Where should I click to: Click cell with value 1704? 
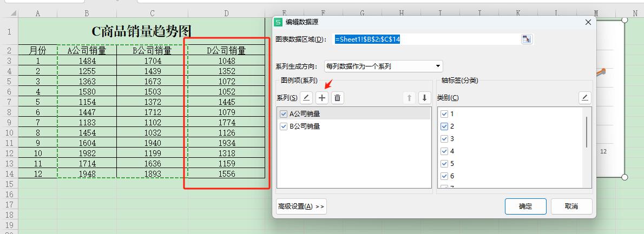pos(153,61)
